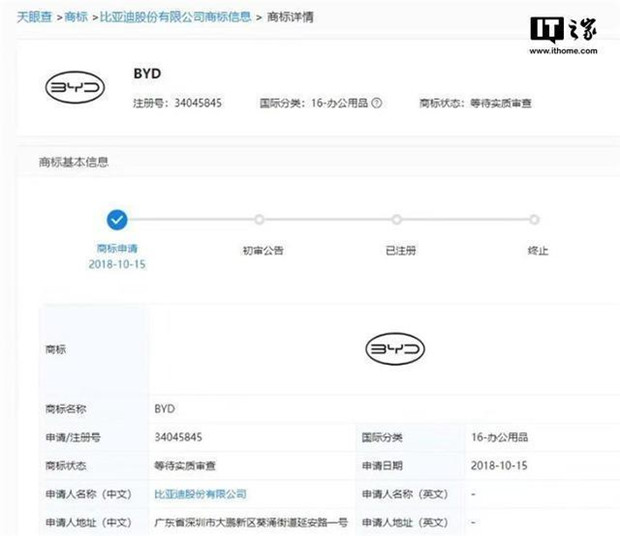620x536 pixels.
Task: Click the 申请人地址（英文） row label
Action: click(405, 523)
